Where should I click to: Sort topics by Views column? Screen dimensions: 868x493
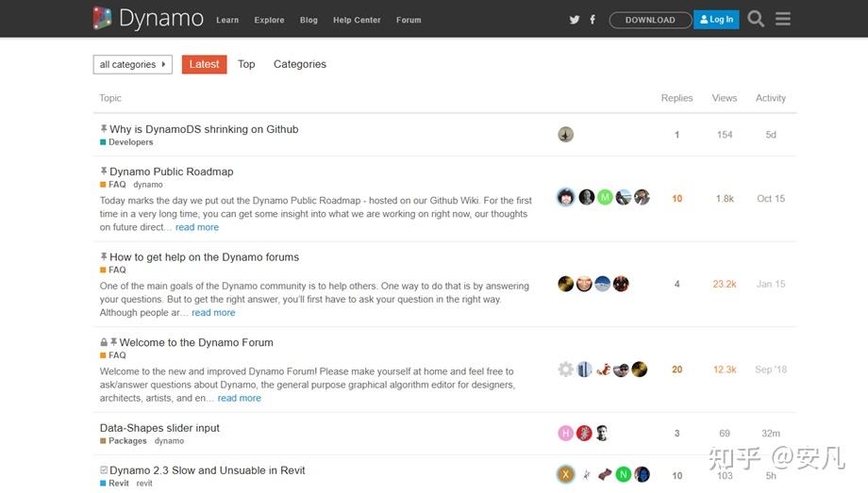725,98
